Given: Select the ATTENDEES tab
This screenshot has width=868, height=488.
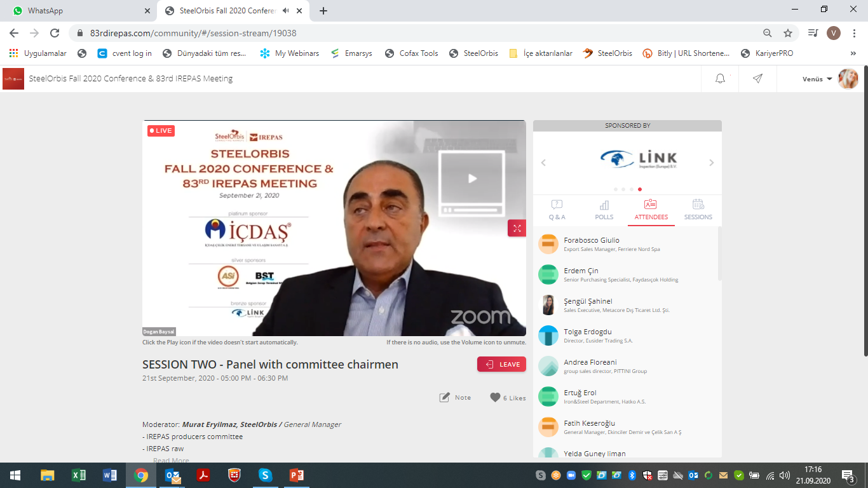Looking at the screenshot, I should tap(651, 210).
